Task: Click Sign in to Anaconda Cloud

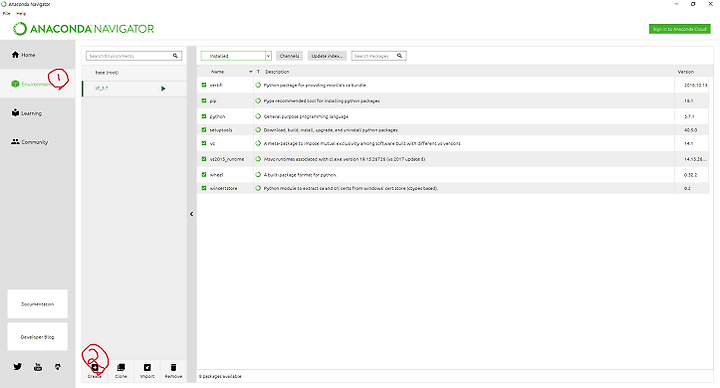Action: (680, 29)
